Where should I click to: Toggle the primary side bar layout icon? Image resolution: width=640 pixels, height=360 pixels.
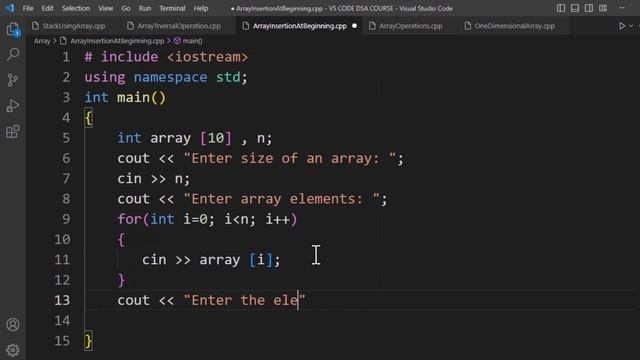[561, 8]
